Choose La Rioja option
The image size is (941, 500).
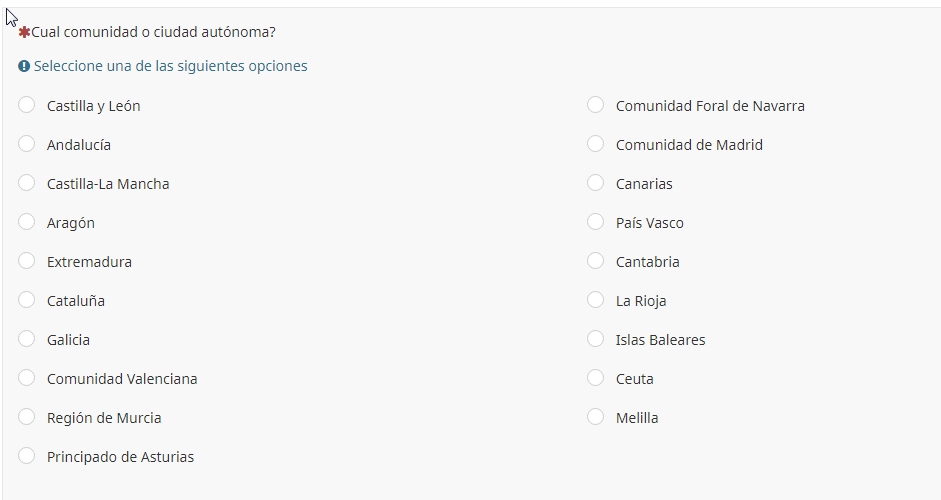[x=596, y=300]
